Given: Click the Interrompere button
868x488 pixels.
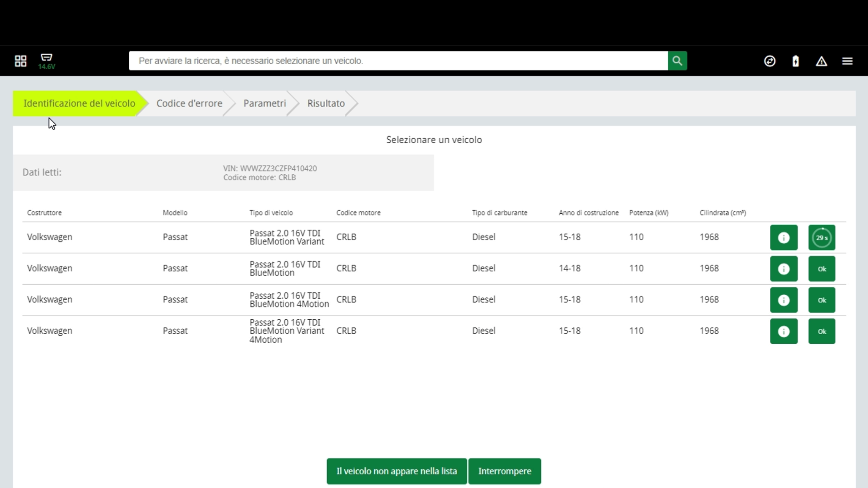Looking at the screenshot, I should (x=505, y=471).
